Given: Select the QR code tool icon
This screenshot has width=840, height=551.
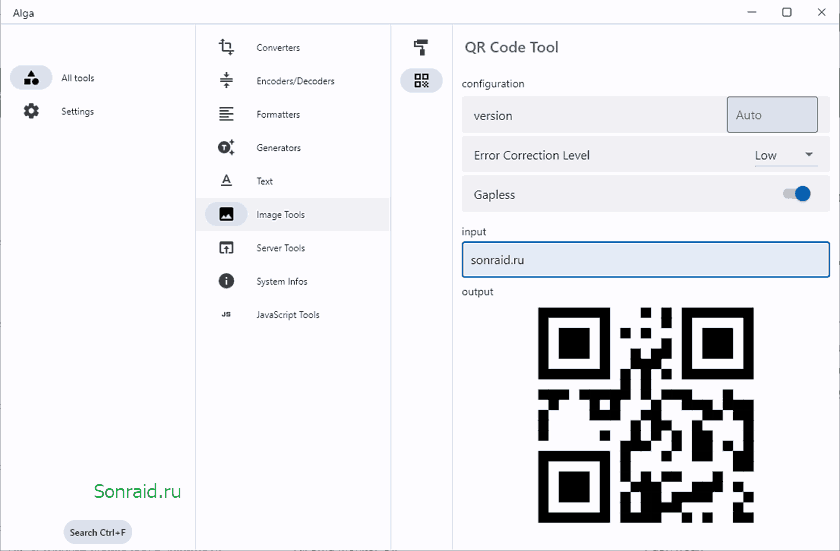Looking at the screenshot, I should [421, 80].
